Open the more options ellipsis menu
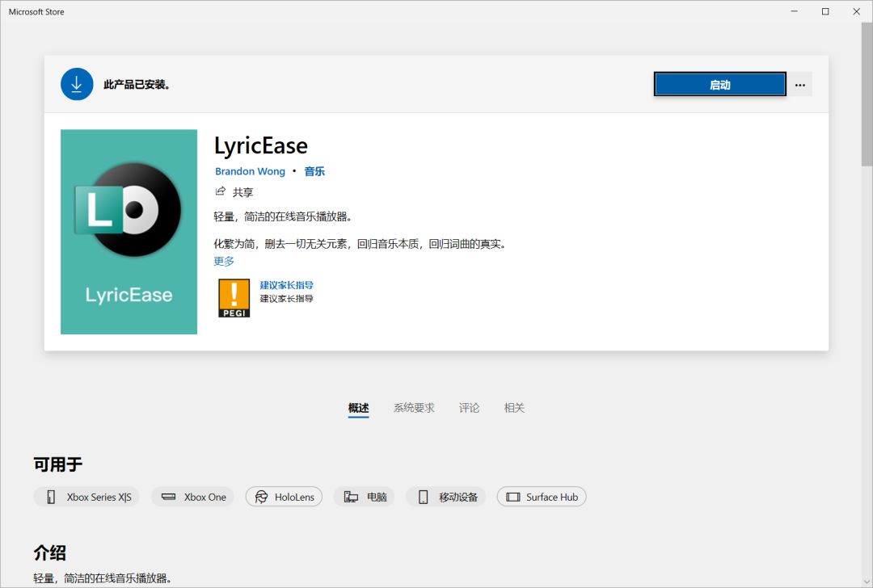The width and height of the screenshot is (873, 588). pos(800,85)
